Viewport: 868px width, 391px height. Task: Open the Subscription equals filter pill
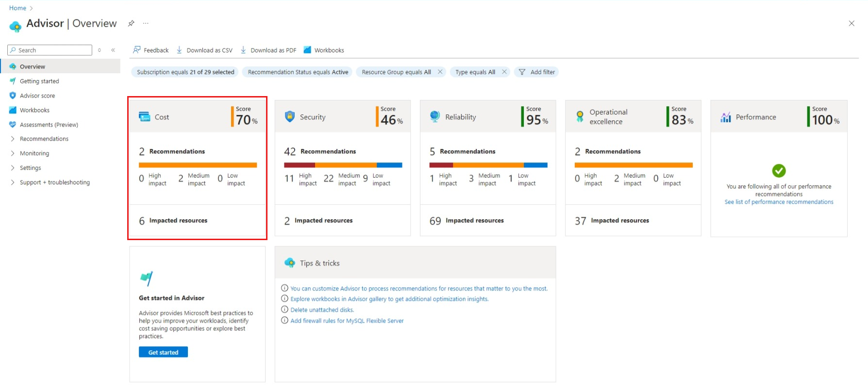[x=185, y=72]
